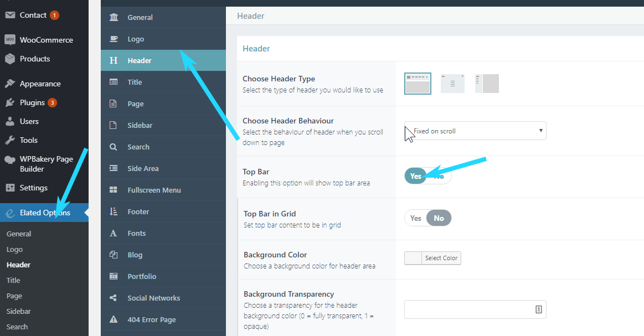644x336 pixels.
Task: Click the Contact mail icon
Action: 10,15
